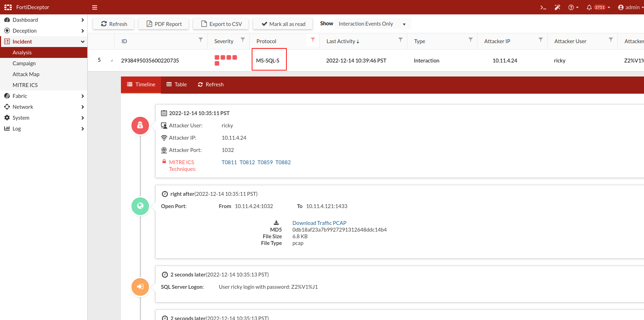
Task: Open the help question mark icon
Action: (571, 7)
